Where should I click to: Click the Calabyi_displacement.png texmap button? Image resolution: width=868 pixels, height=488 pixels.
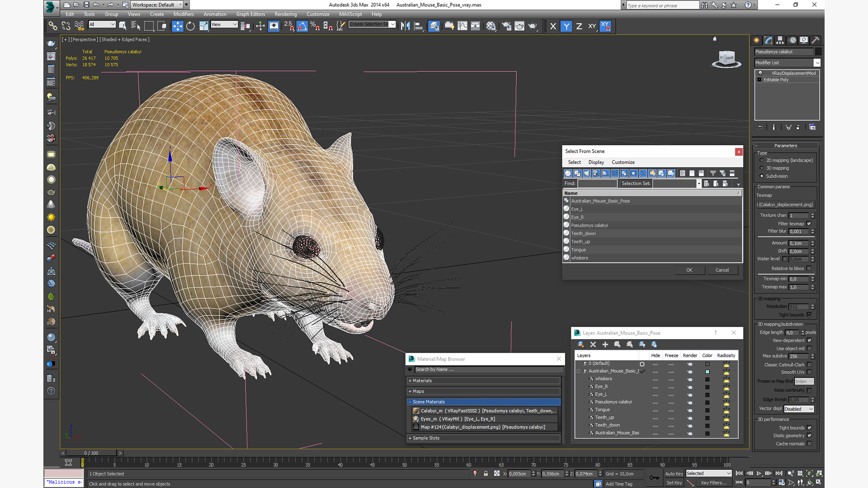pos(785,205)
